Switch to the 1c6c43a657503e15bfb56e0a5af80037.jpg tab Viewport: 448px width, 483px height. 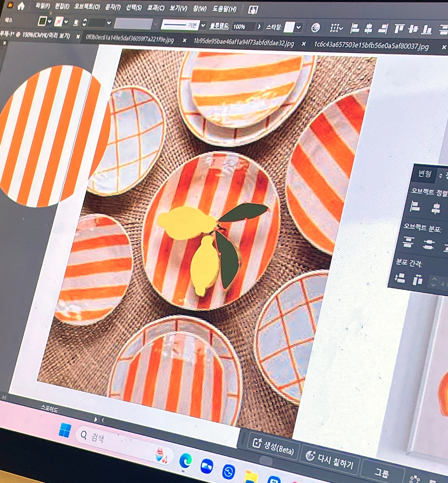pos(371,45)
